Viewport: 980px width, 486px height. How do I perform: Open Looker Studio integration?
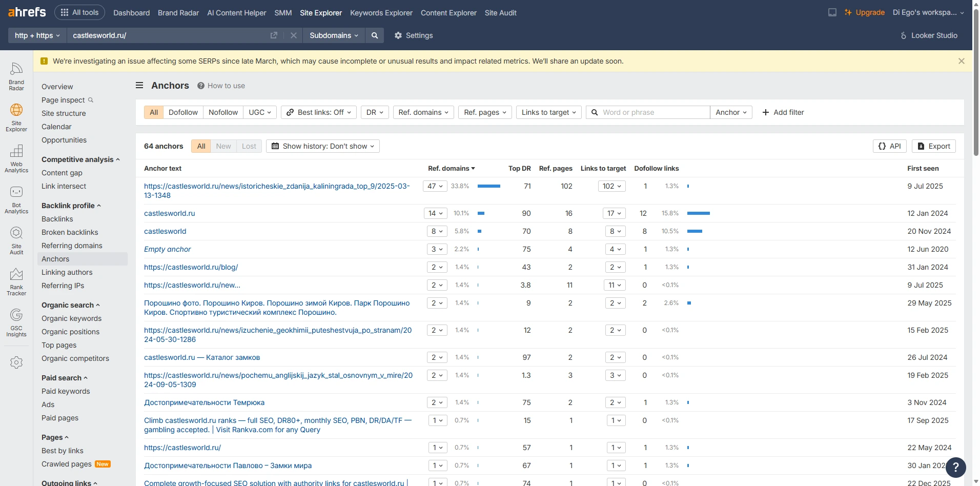[929, 35]
